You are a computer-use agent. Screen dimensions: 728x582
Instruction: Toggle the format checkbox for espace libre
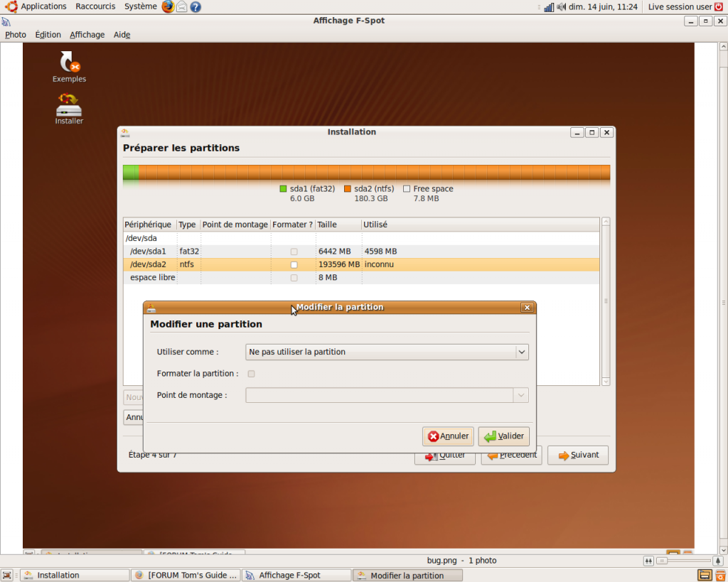point(294,278)
